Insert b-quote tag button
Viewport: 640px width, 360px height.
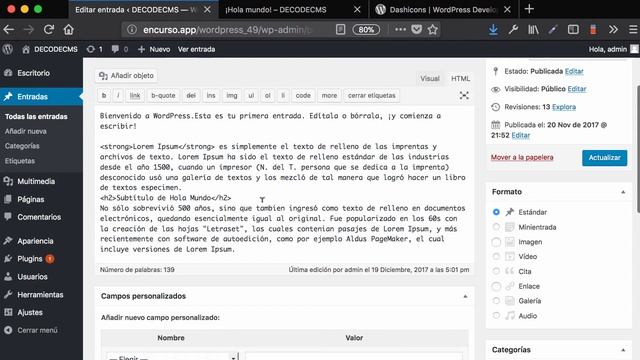point(163,96)
